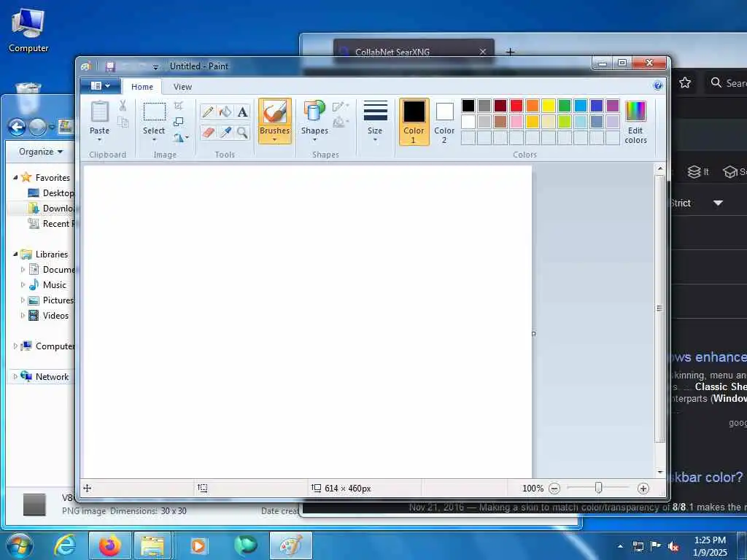Pick the purple color swatch
Image resolution: width=747 pixels, height=560 pixels.
pyautogui.click(x=613, y=105)
